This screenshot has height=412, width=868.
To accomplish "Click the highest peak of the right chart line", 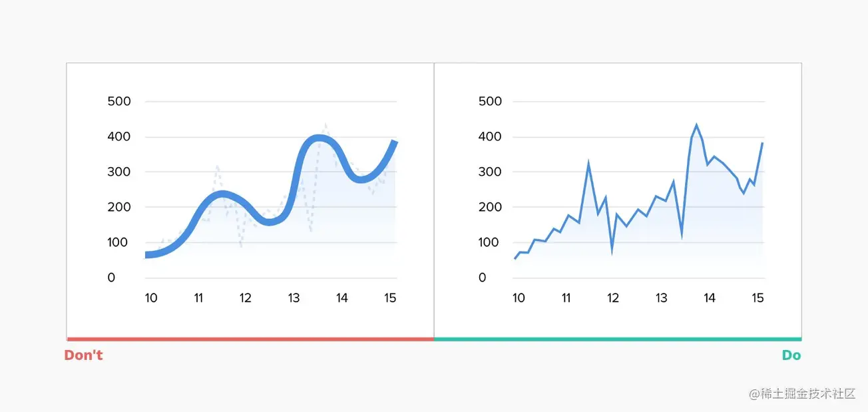I will [696, 125].
